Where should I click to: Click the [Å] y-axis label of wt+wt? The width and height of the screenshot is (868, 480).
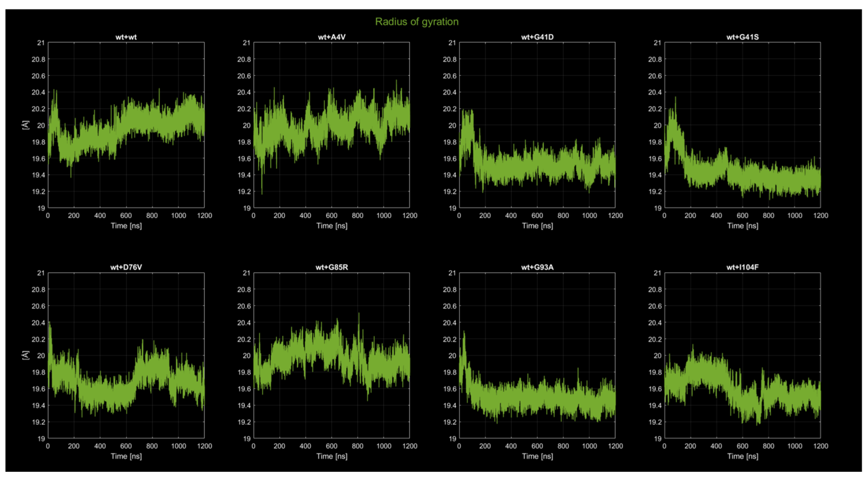[26, 125]
